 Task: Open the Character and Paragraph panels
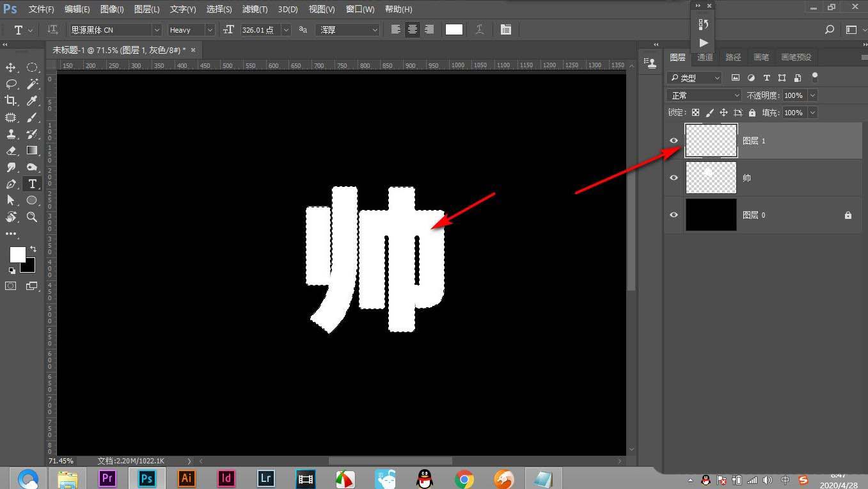(506, 29)
